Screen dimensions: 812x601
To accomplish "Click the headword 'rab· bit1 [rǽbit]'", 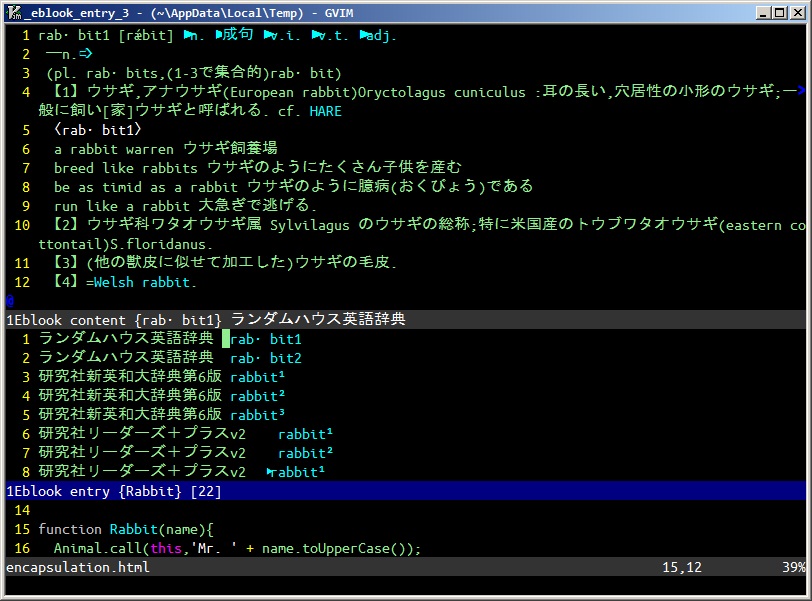I will [x=106, y=35].
